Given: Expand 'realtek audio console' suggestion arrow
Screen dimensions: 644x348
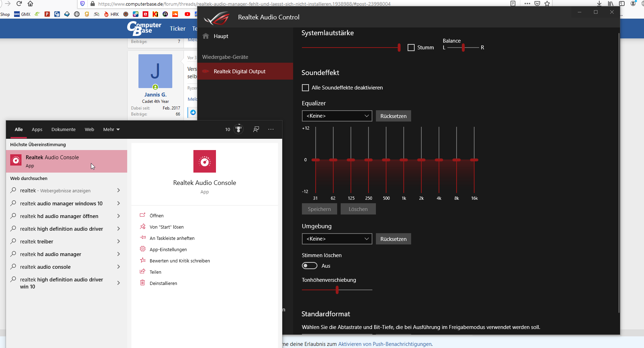Looking at the screenshot, I should [118, 267].
